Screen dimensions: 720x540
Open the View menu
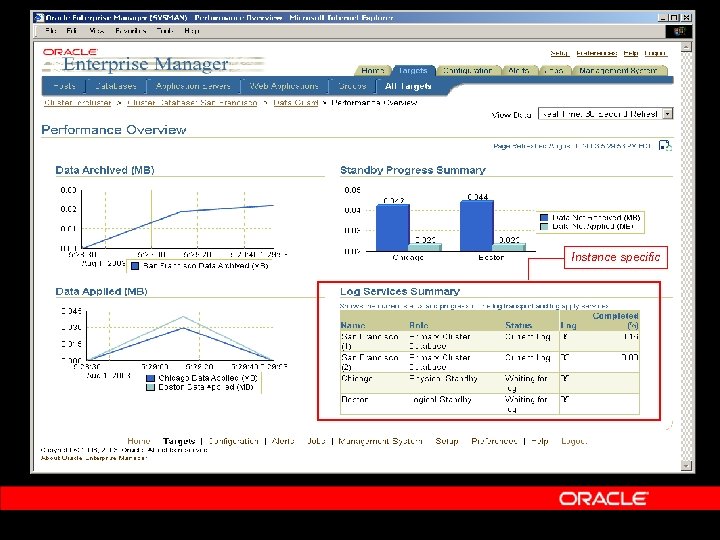pos(96,31)
